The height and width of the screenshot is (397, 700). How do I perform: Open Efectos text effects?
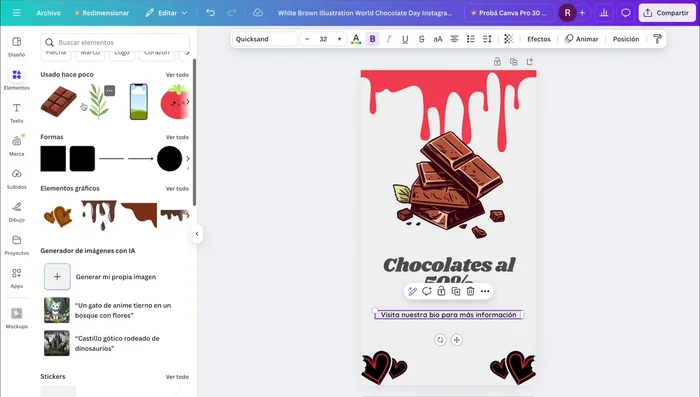(x=539, y=39)
